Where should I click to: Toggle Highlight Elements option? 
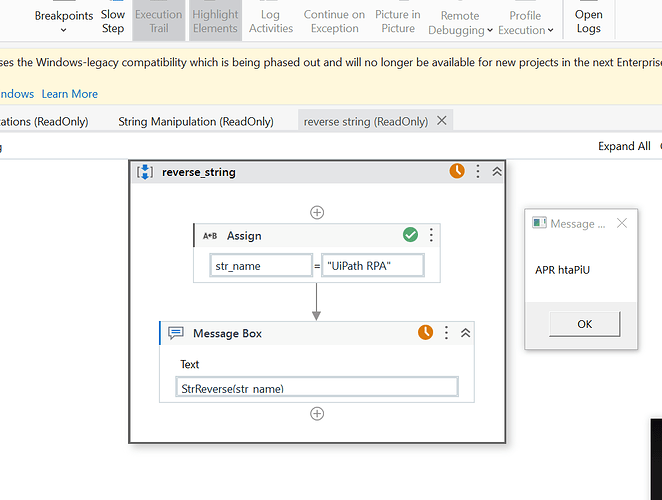[215, 21]
